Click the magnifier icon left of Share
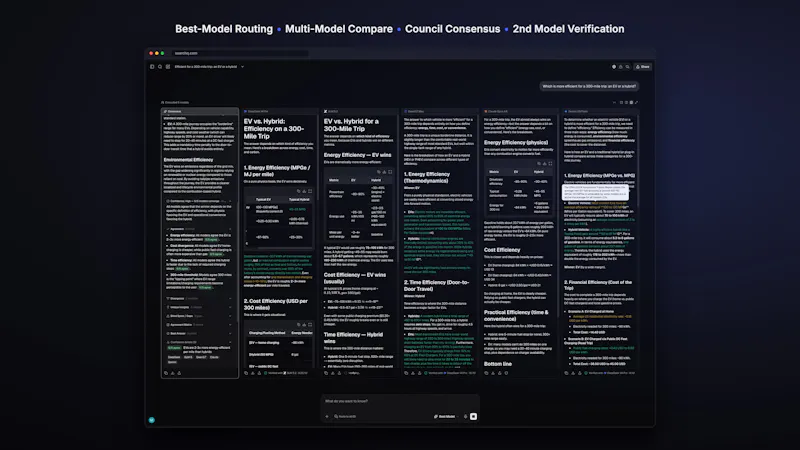This screenshot has height=450, width=800. 628,67
